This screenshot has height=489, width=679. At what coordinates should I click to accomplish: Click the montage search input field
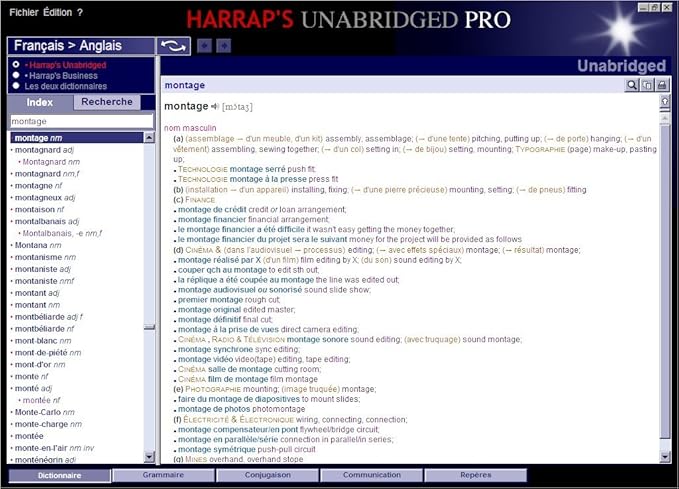(82, 121)
